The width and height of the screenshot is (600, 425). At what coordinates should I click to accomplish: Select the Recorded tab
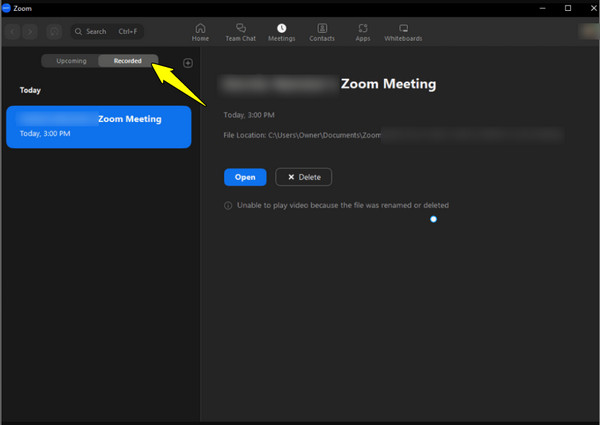point(127,61)
